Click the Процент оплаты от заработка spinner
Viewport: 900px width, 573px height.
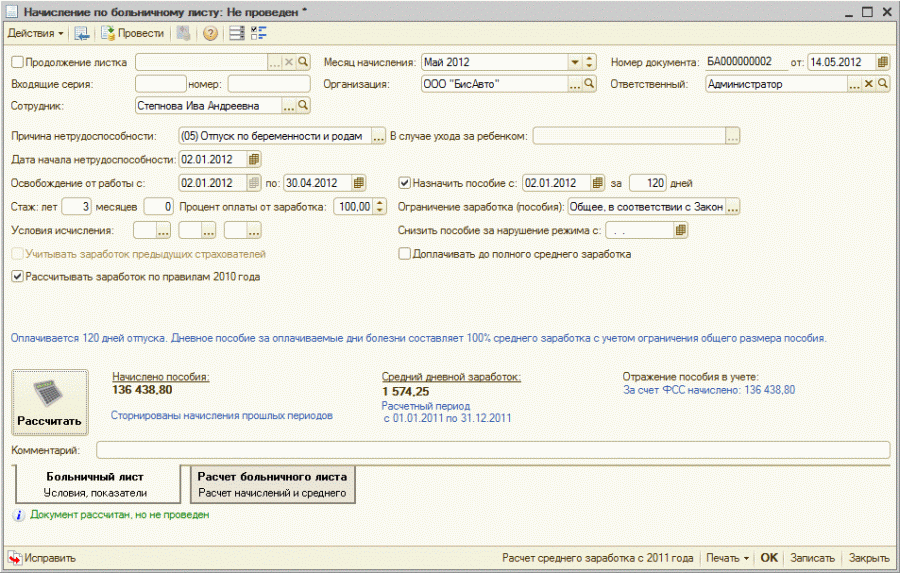[x=379, y=207]
